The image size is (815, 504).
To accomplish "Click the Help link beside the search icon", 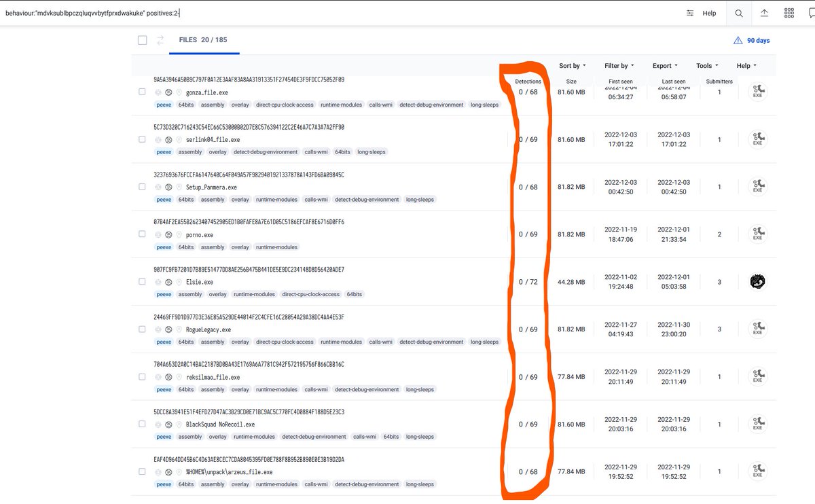I will click(x=709, y=13).
